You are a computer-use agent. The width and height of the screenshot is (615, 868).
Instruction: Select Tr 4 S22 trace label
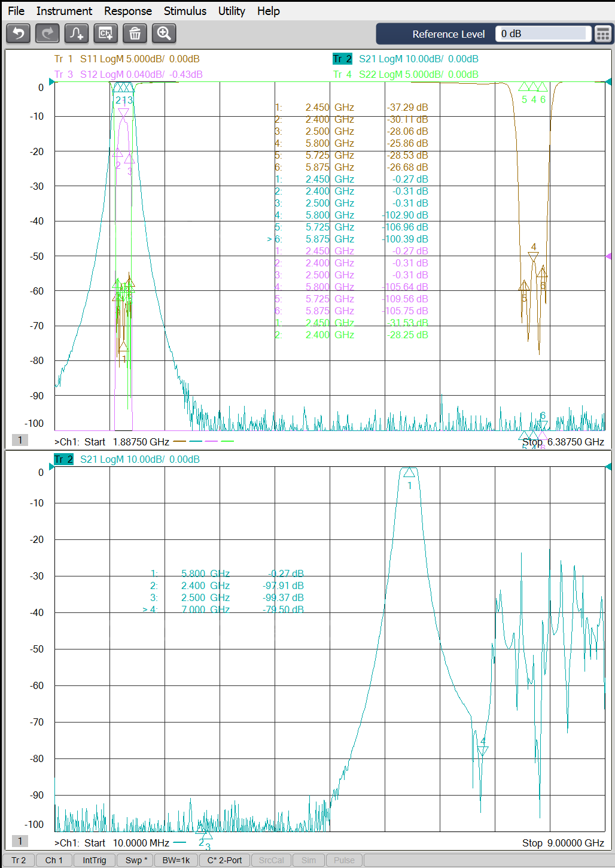[406, 74]
